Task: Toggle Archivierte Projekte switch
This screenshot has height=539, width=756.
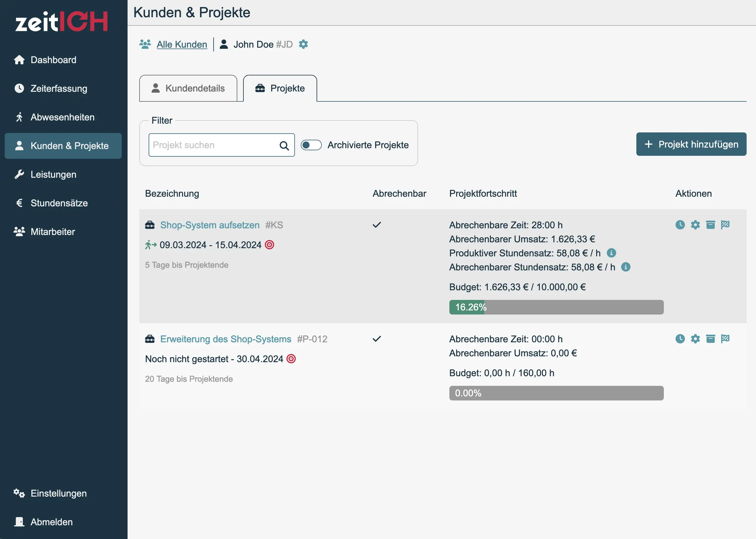Action: 311,145
